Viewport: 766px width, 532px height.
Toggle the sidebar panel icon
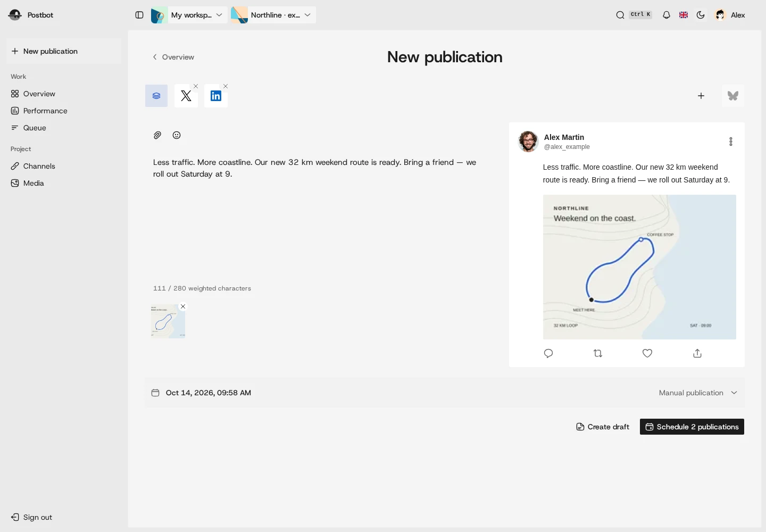point(139,15)
